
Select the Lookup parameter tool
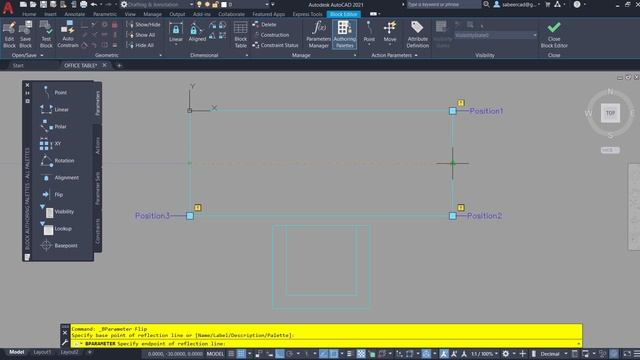pos(56,229)
